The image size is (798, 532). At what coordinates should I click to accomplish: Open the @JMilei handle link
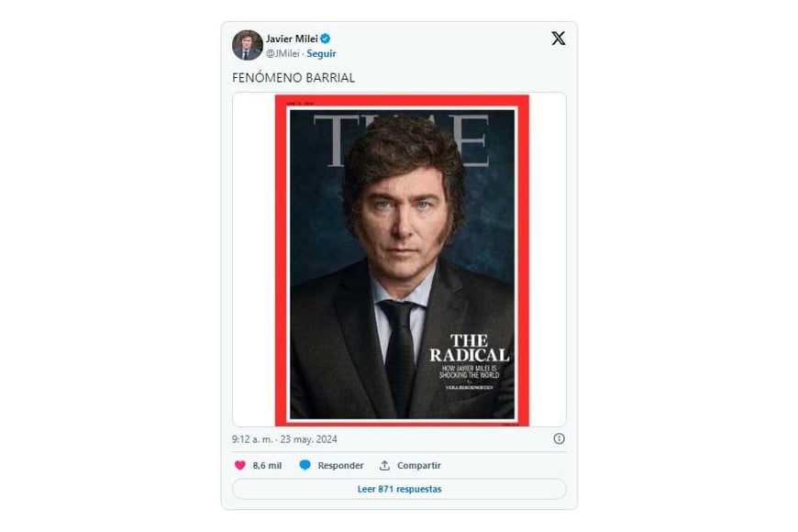pos(283,53)
